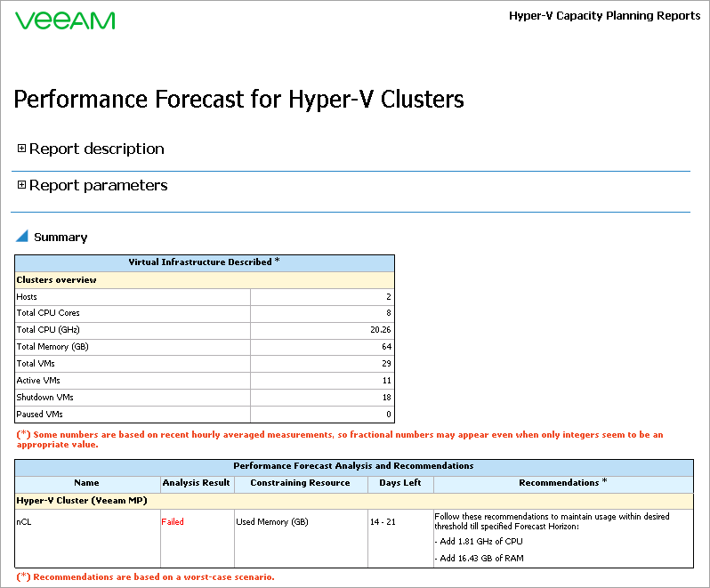Click the Total VMs value 29
710x588 pixels.
[386, 364]
